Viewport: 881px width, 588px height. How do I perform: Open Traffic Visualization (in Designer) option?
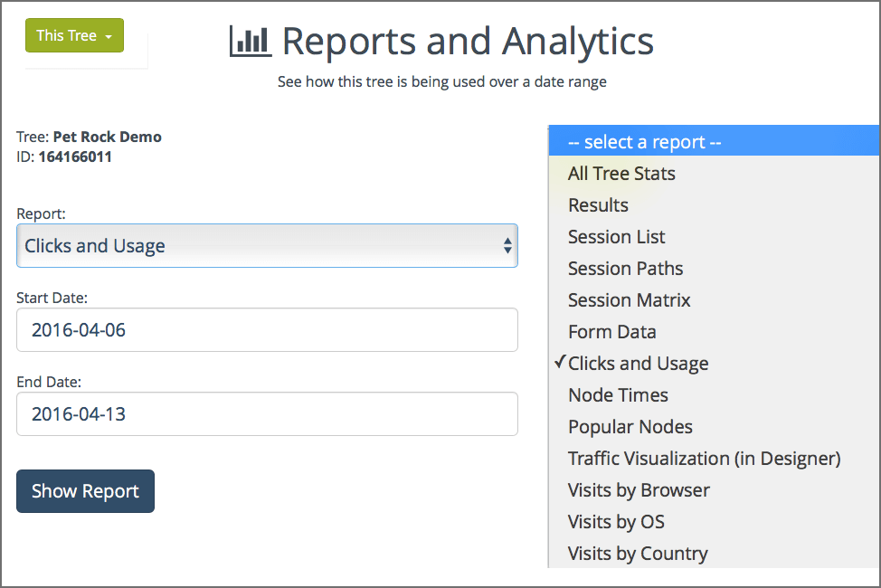click(704, 459)
